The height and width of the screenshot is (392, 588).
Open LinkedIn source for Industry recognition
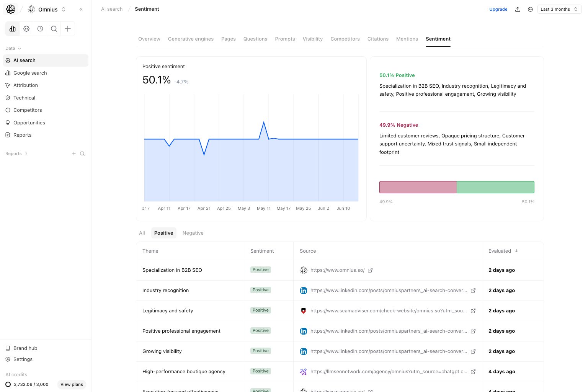tap(389, 291)
